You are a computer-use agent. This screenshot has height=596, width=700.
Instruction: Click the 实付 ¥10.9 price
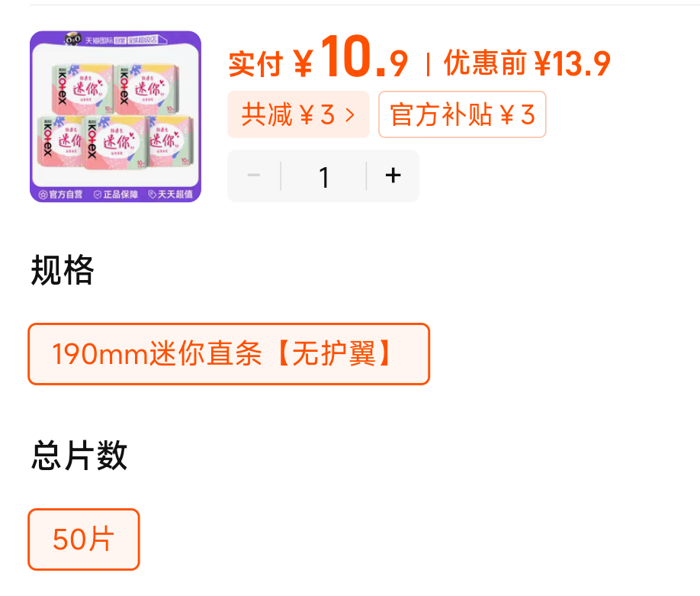click(318, 58)
